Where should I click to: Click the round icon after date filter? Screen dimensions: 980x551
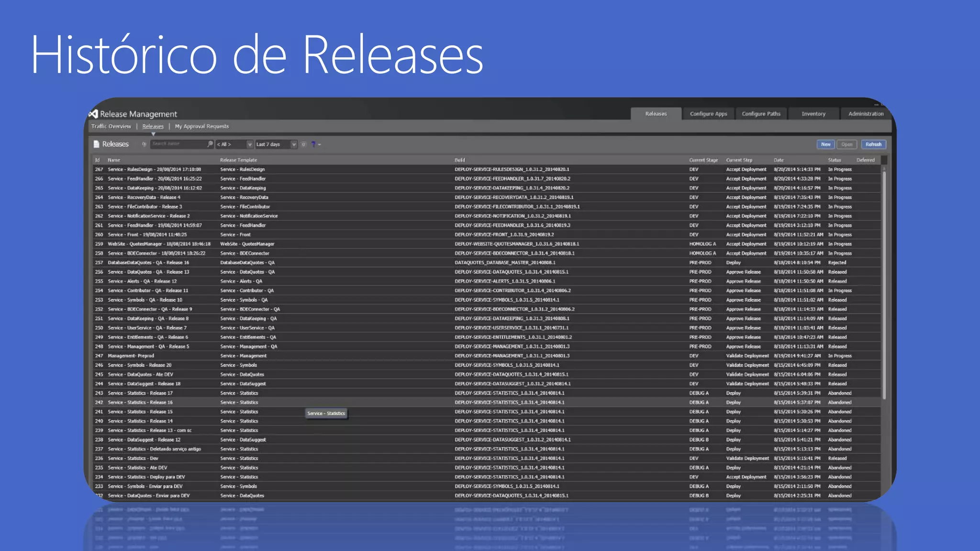pos(303,144)
